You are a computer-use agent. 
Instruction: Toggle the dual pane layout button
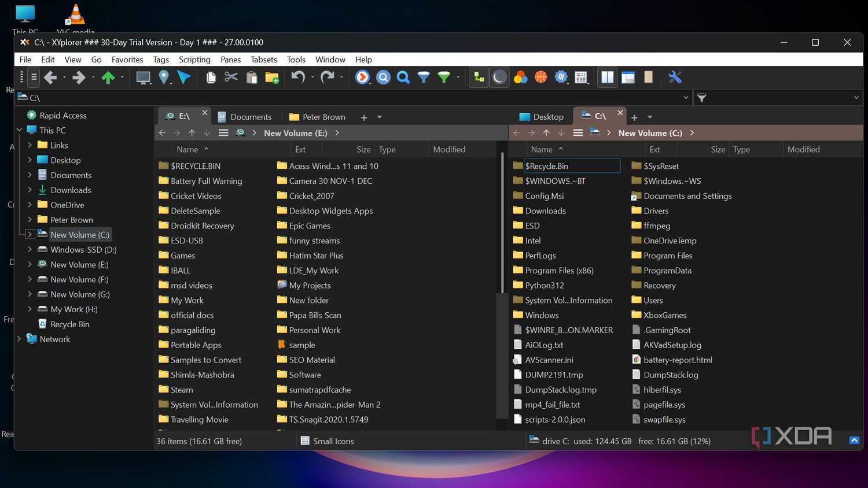tap(608, 77)
